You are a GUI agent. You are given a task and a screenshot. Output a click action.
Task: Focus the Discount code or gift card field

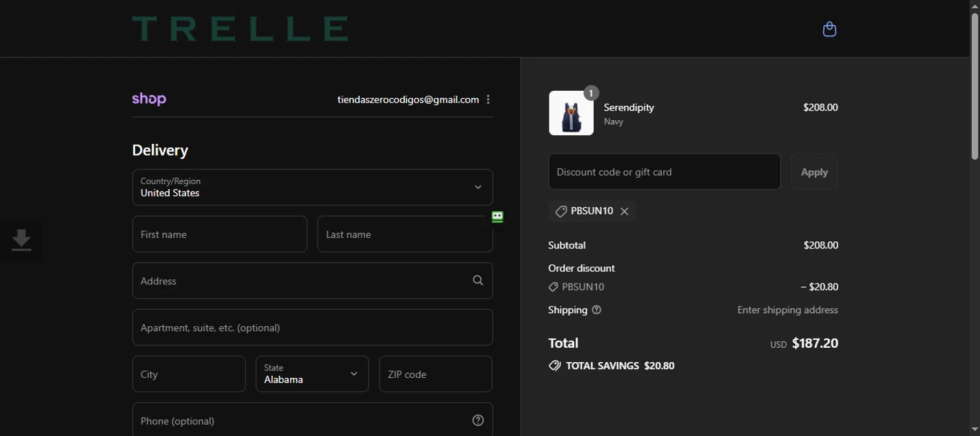click(x=664, y=172)
